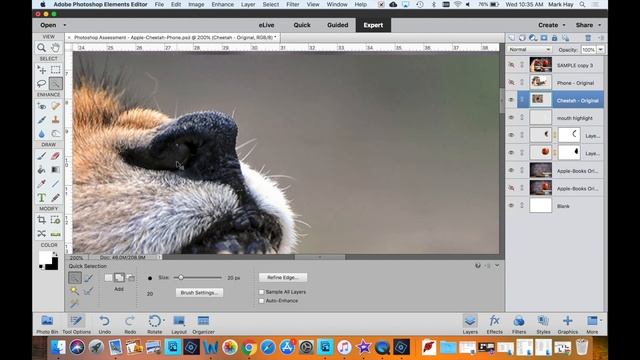The image size is (640, 360).
Task: Select the Pencil tool
Action: (x=56, y=198)
